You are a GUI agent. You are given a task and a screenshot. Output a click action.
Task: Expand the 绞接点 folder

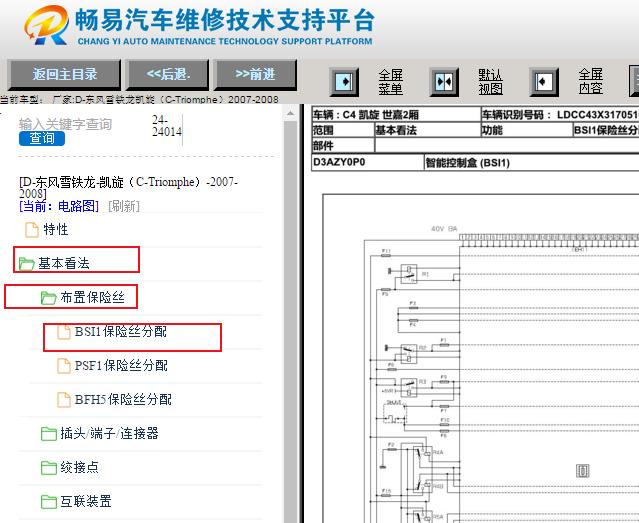79,467
